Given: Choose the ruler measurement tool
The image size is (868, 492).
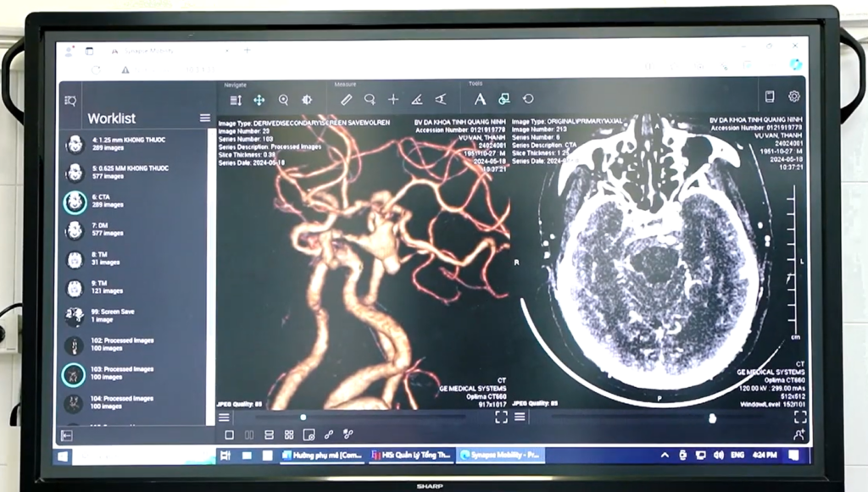Looking at the screenshot, I should point(346,100).
